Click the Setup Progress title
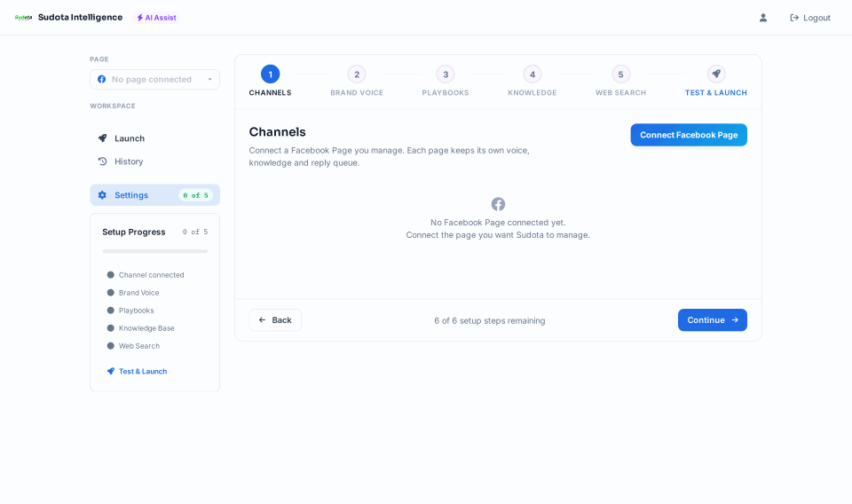852x504 pixels. pyautogui.click(x=134, y=232)
